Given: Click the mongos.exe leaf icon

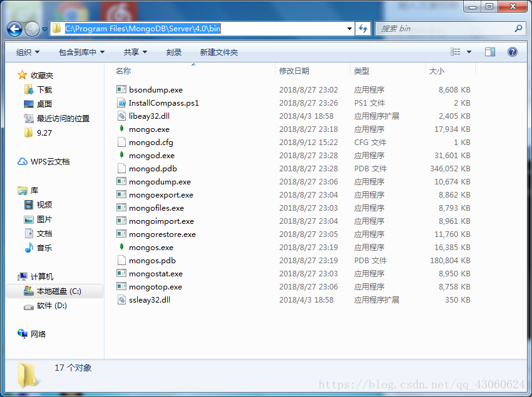Looking at the screenshot, I should point(121,247).
